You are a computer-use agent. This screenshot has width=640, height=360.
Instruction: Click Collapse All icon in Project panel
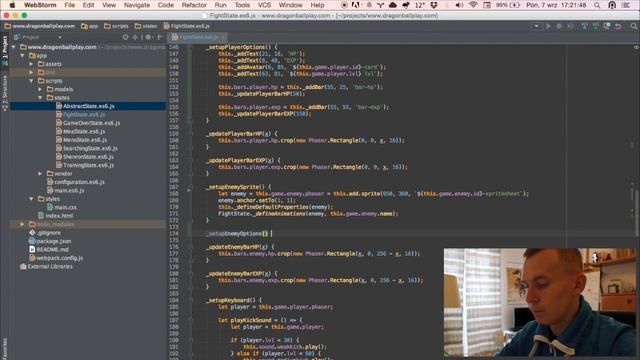coord(135,37)
